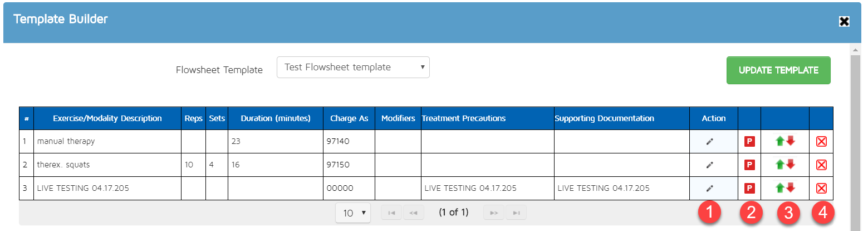Edit the manual therapy row with pencil icon
This screenshot has height=231, width=868.
pyautogui.click(x=709, y=142)
